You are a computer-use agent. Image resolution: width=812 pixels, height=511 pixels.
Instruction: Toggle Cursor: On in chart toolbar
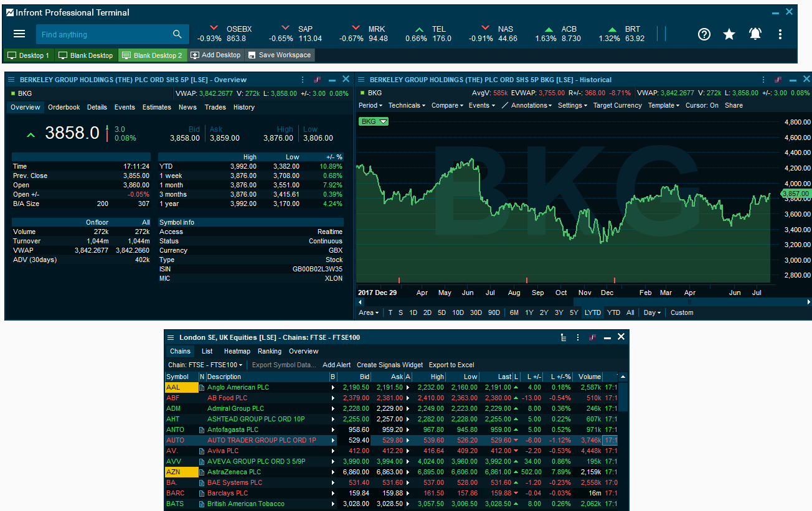[702, 105]
